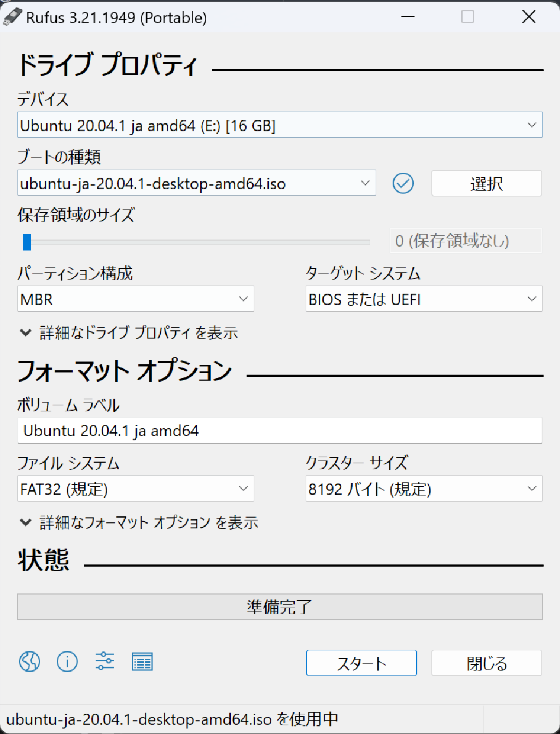This screenshot has width=560, height=734.
Task: Click the 閉じる close button
Action: (x=486, y=663)
